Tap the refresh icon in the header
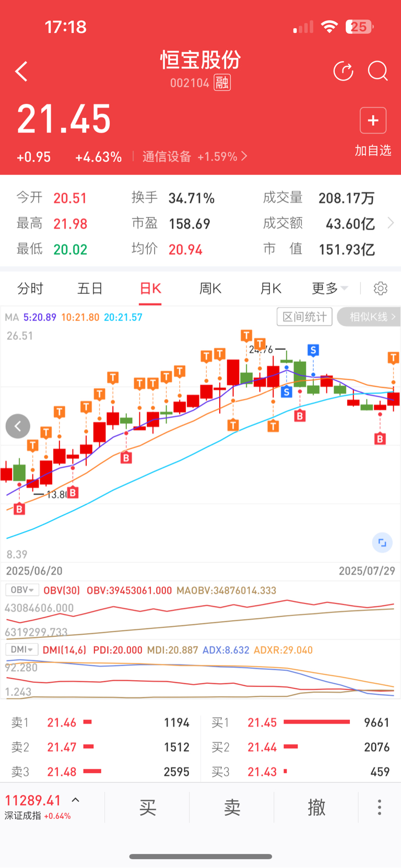This screenshot has height=868, width=401. coord(343,71)
